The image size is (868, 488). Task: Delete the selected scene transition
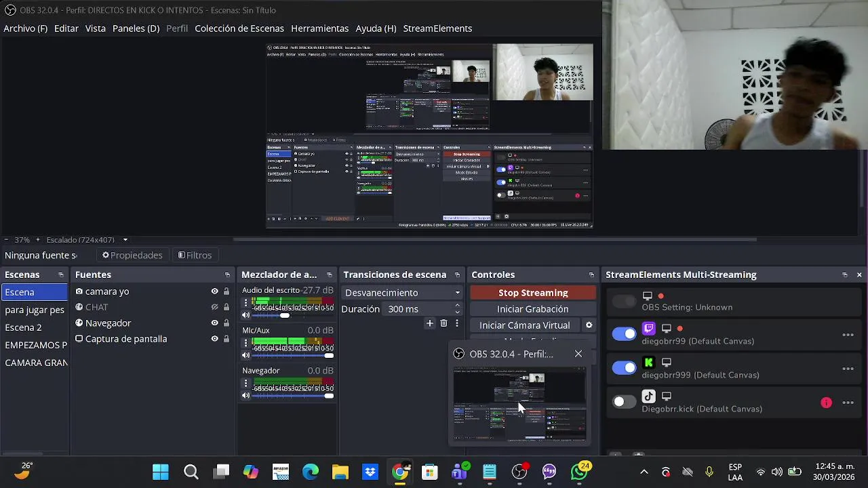click(443, 323)
